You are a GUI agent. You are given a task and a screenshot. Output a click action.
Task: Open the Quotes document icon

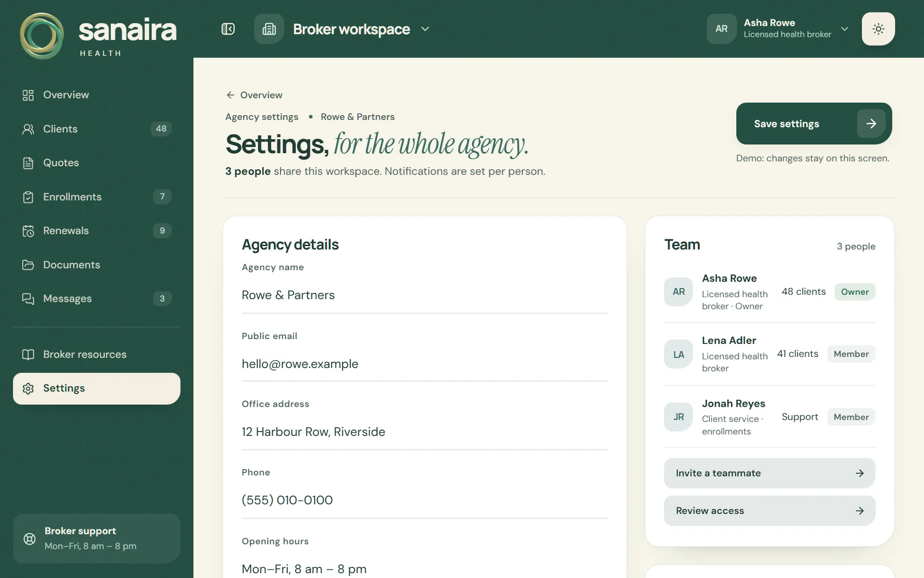[28, 163]
